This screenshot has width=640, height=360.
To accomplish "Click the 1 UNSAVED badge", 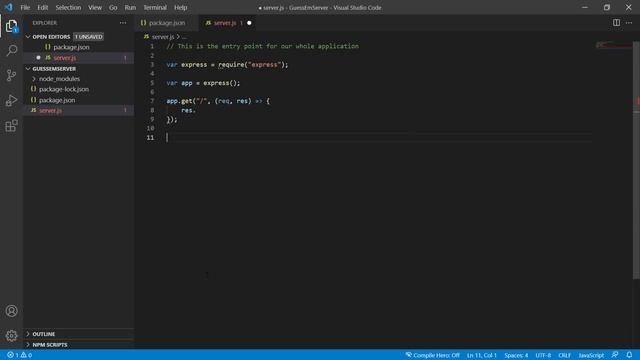I will (89, 37).
